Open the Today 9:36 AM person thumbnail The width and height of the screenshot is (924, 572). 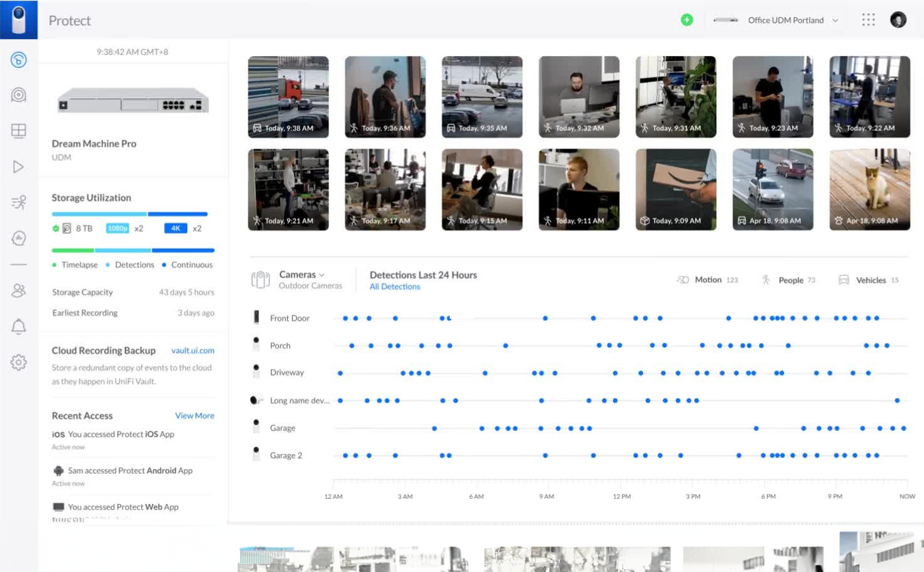click(x=385, y=96)
